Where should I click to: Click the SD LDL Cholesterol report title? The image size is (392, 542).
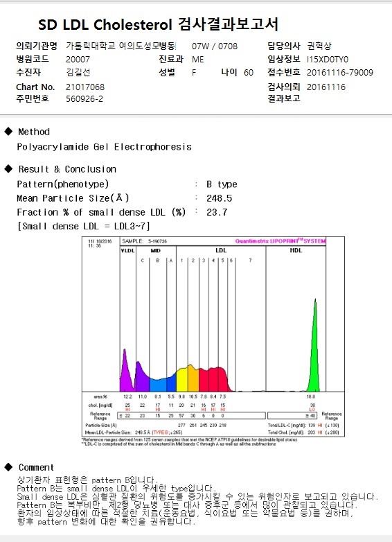click(x=158, y=24)
